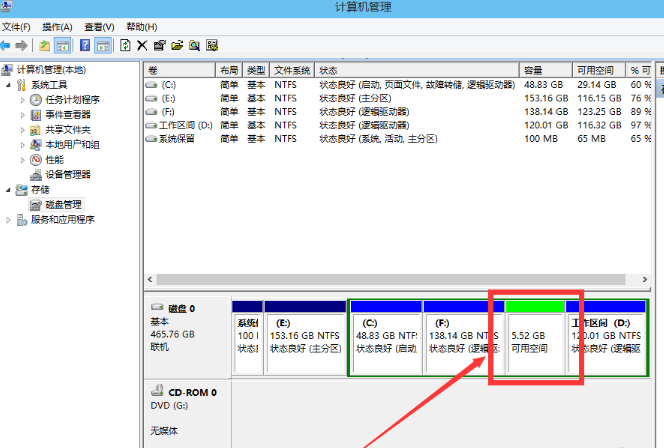This screenshot has height=448, width=664.
Task: Click the blue Help question-mark icon
Action: click(84, 45)
